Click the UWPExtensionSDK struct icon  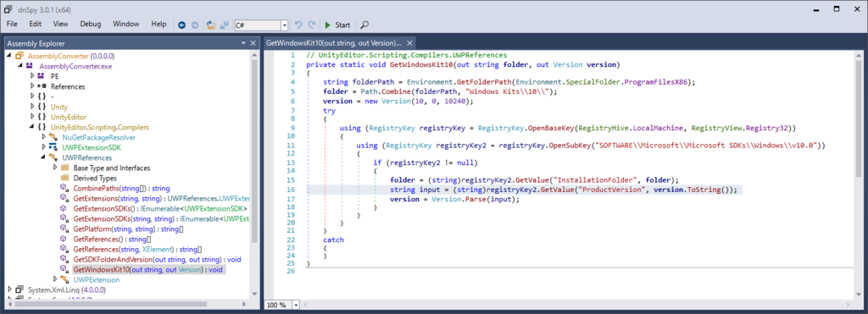(x=53, y=147)
